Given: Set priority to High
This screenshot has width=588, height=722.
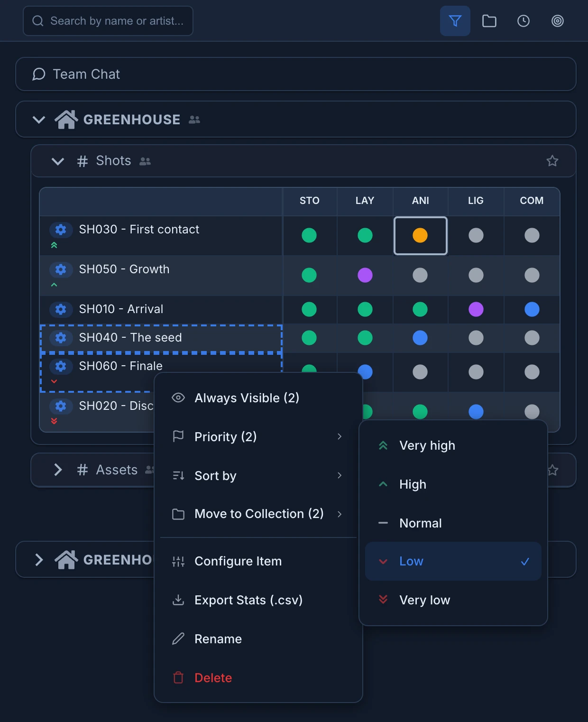Looking at the screenshot, I should coord(453,484).
